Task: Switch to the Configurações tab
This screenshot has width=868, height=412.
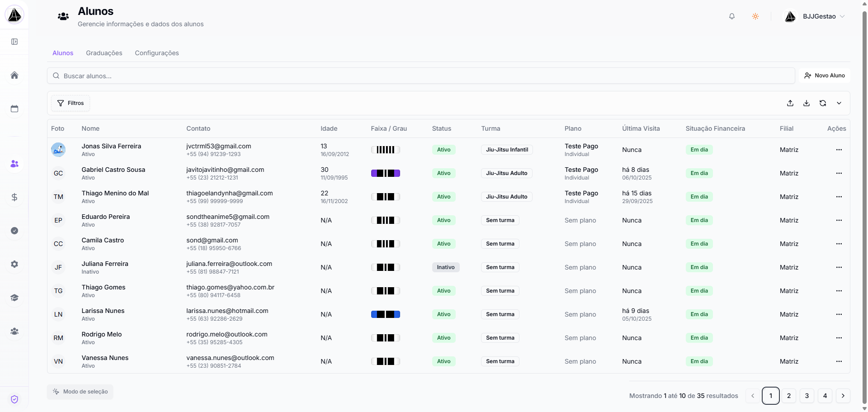Action: [156, 53]
